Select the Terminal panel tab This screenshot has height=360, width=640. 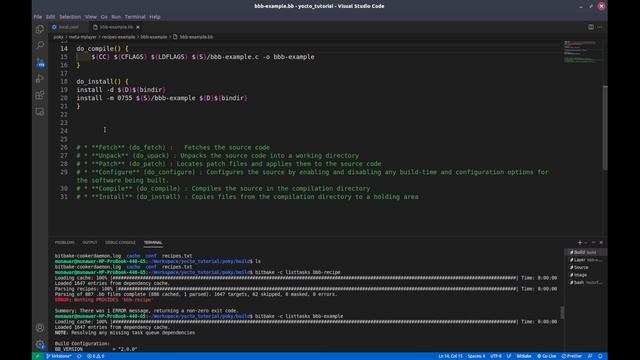[x=153, y=242]
